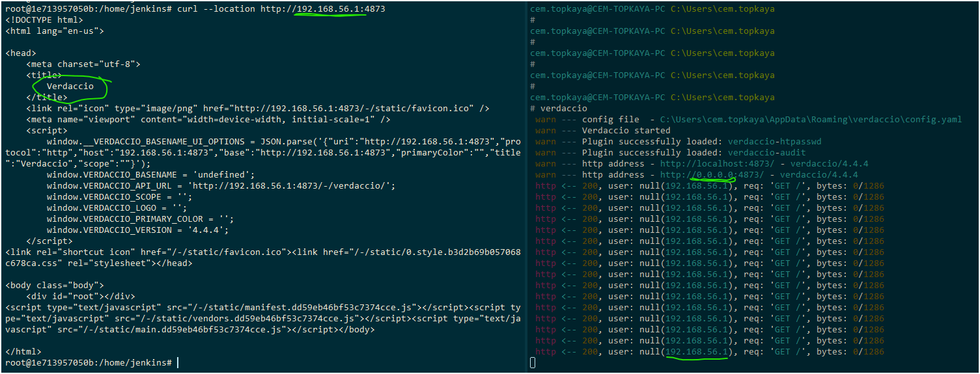Viewport: 980px width, 374px height.
Task: Select the <!DOCTYPE html> line
Action: (44, 20)
